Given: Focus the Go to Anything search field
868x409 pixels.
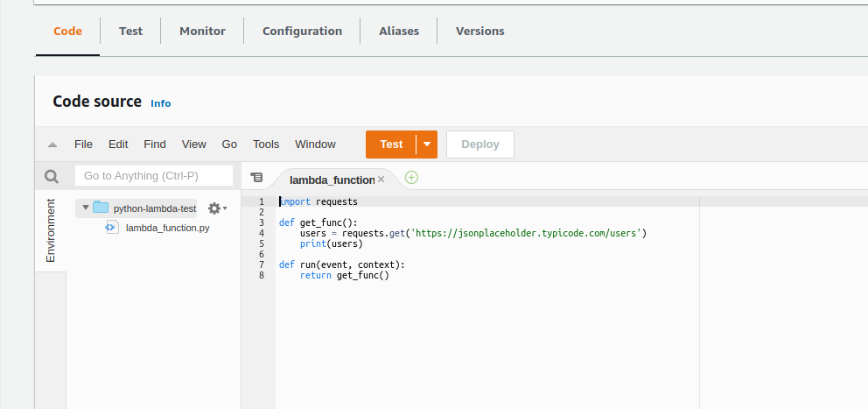Looking at the screenshot, I should (x=154, y=176).
